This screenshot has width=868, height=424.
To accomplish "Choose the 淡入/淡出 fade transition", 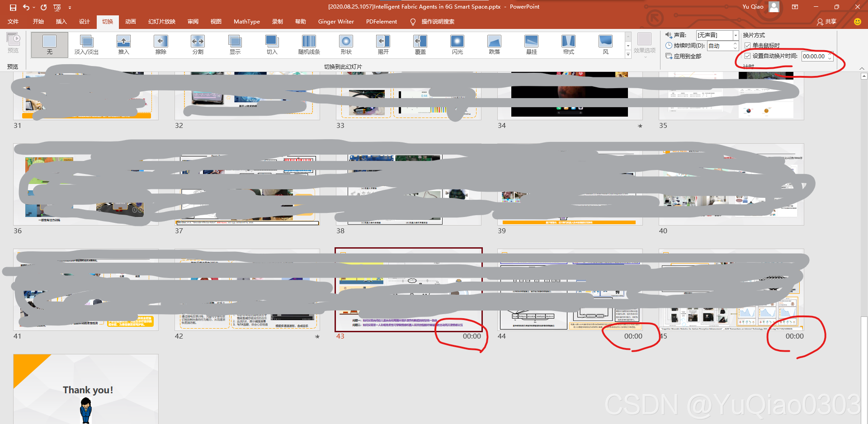I will pos(86,45).
